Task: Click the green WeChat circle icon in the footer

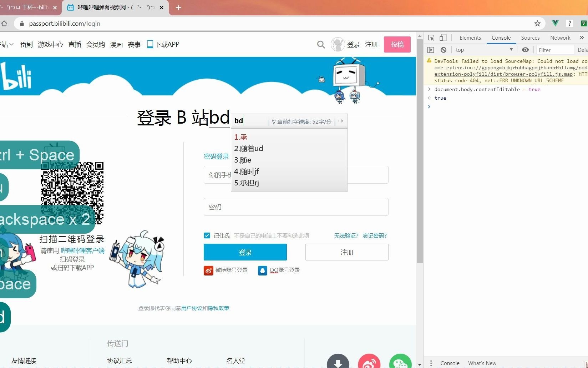Action: tap(400, 362)
